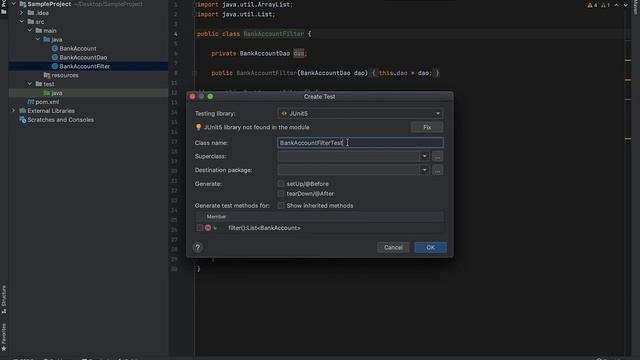Browse Destination package with ellipsis button
640x360 pixels.
pyautogui.click(x=438, y=170)
